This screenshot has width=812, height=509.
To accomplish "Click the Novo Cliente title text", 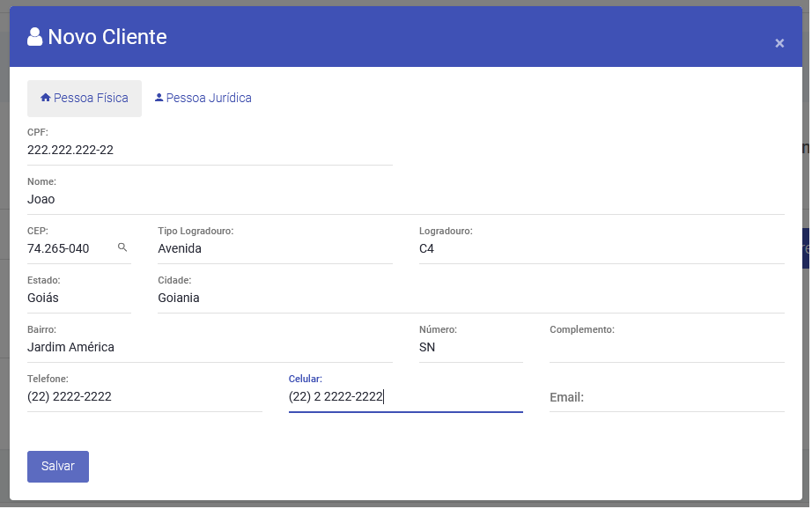I will click(x=107, y=37).
